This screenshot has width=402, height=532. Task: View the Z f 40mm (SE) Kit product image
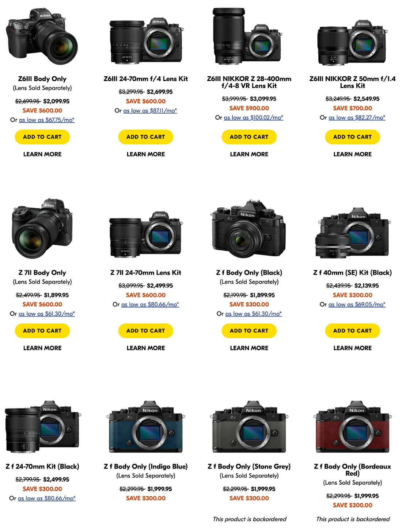point(353,233)
